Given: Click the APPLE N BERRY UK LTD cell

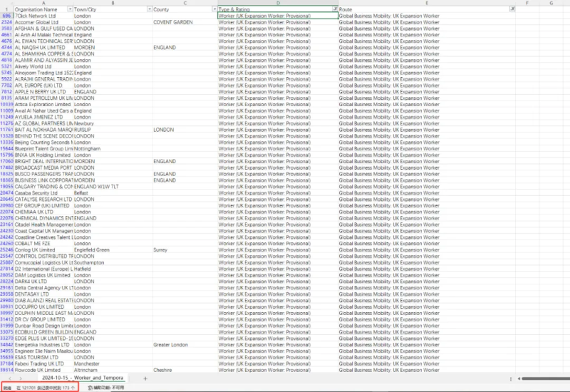Looking at the screenshot, I should 43,92.
